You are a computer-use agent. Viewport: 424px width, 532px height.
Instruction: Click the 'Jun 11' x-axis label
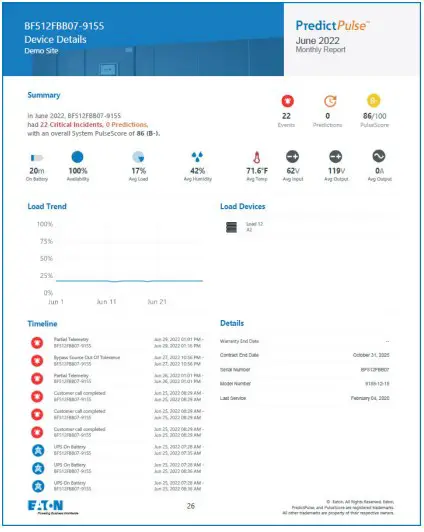click(x=106, y=302)
